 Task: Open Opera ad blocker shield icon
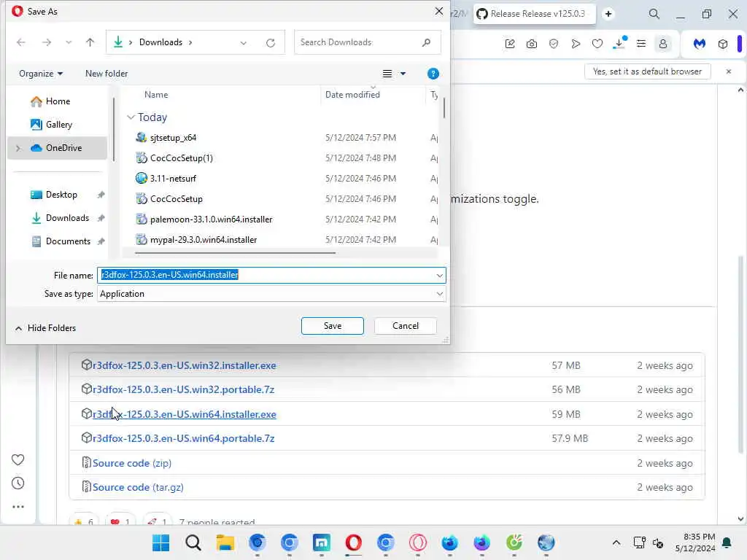click(x=553, y=44)
